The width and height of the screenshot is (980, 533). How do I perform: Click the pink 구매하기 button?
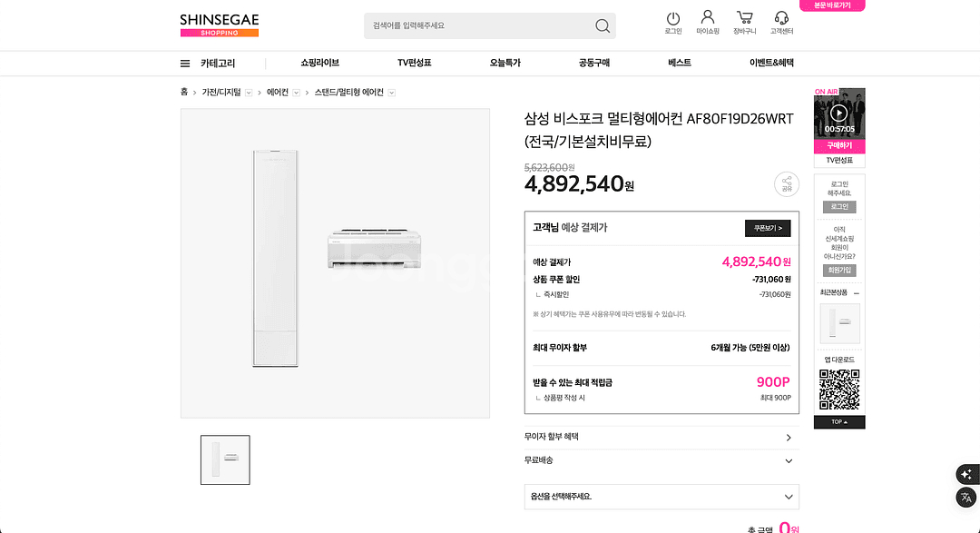(839, 145)
